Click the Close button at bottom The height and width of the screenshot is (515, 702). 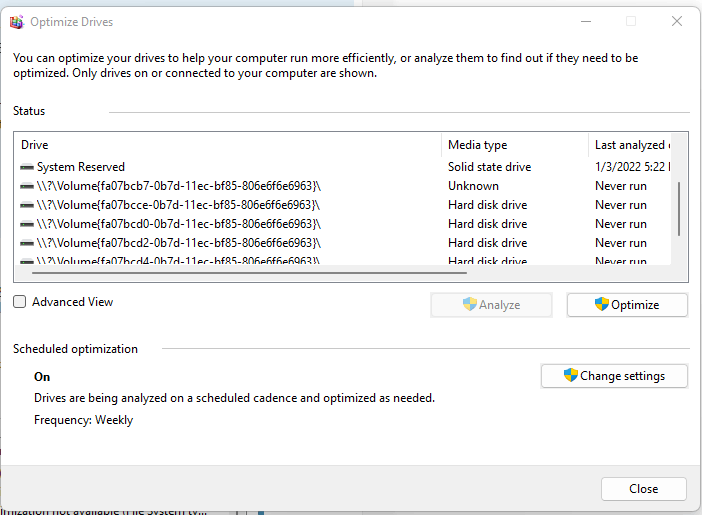tap(643, 489)
